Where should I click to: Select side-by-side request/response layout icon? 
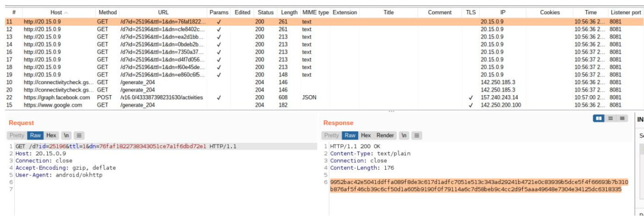(x=599, y=118)
